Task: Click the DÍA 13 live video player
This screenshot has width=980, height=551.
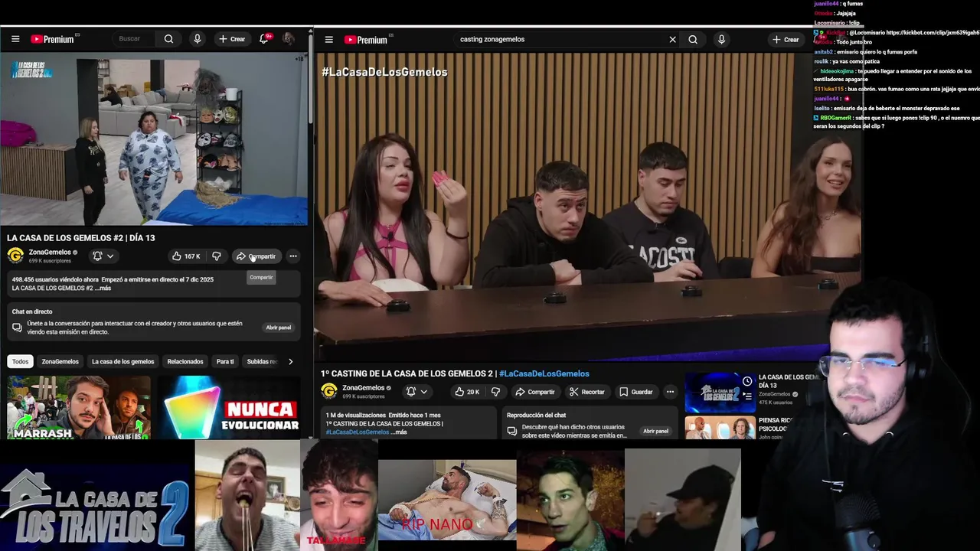Action: click(154, 140)
